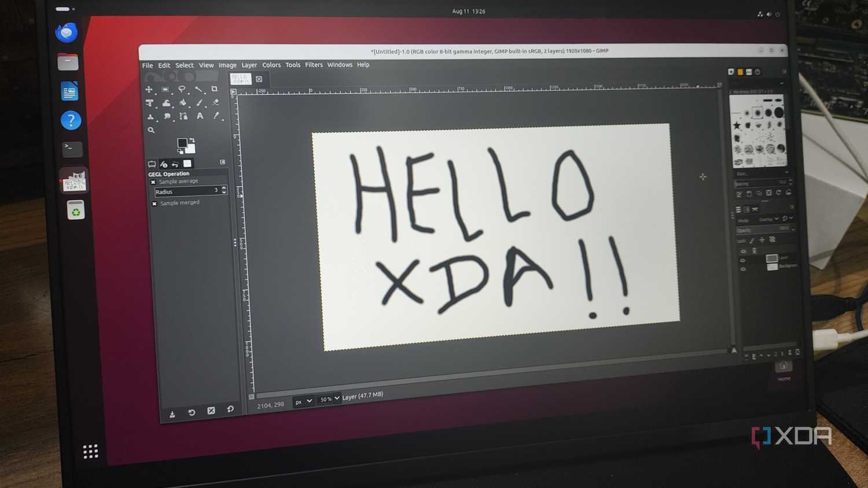The height and width of the screenshot is (488, 868).
Task: Open the File menu
Action: (x=148, y=65)
